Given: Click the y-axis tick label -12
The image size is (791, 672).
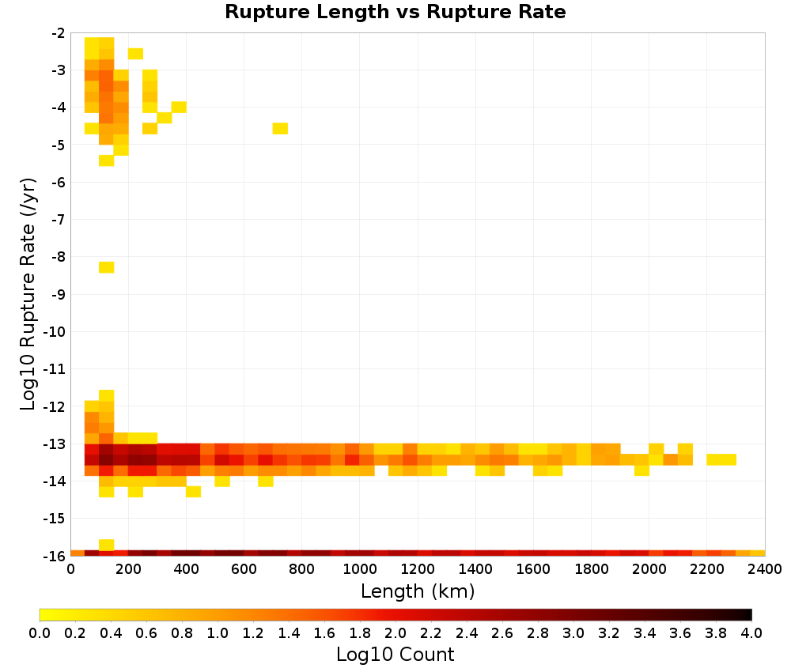Looking at the screenshot, I should point(55,406).
